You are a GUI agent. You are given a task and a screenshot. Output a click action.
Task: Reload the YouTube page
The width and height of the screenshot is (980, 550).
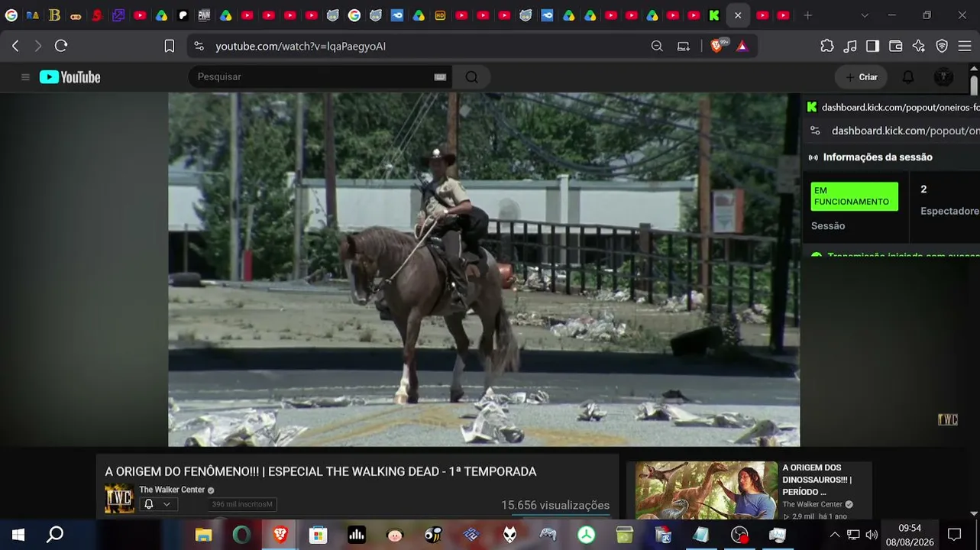tap(61, 46)
